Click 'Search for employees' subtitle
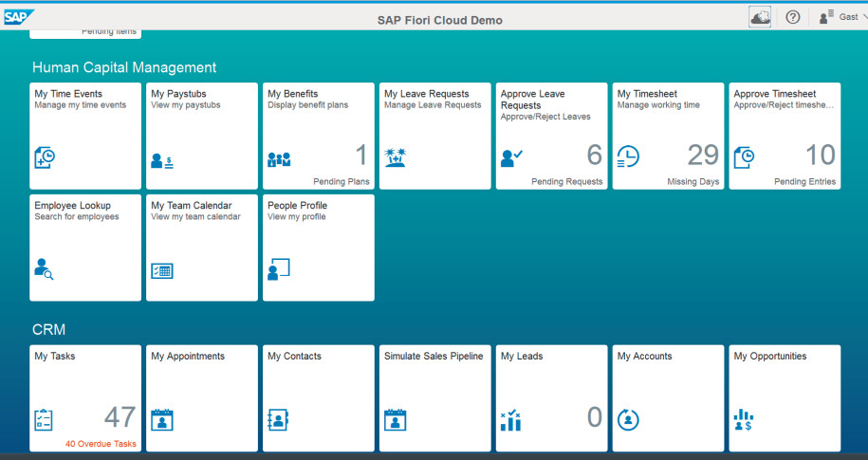Screen dimensions: 868x460 (x=77, y=217)
